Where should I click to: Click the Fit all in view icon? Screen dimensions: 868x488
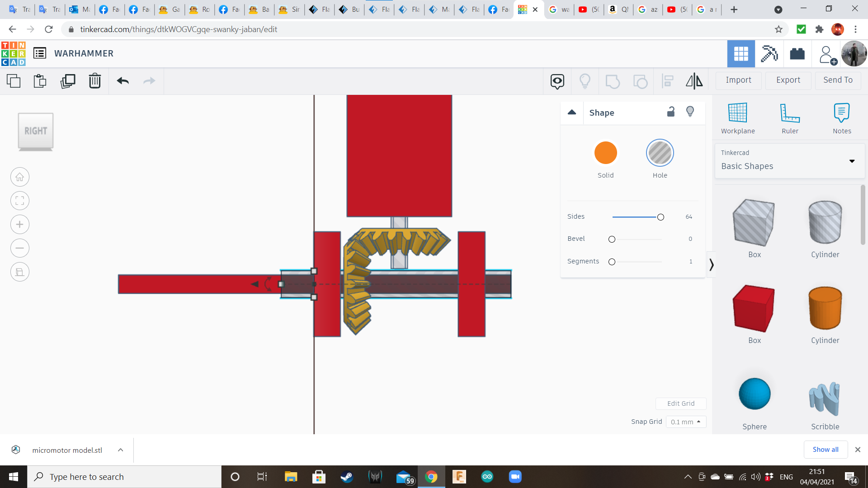(20, 201)
